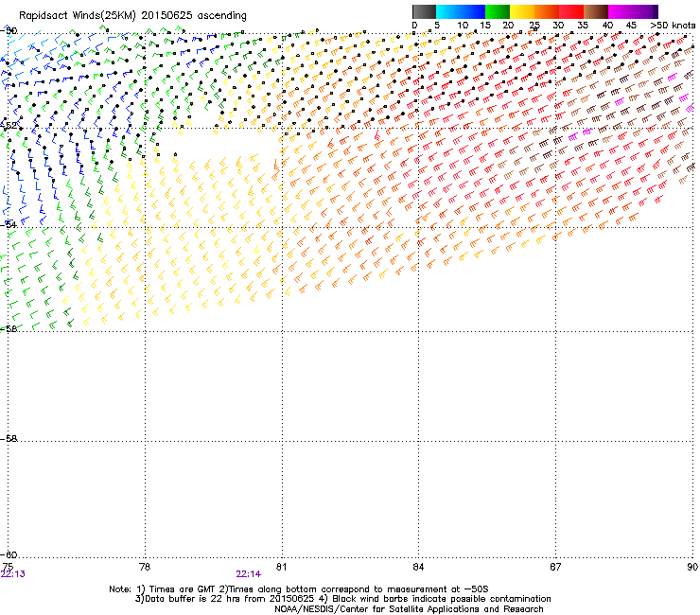Click the '10' label under the color scale
This screenshot has height=615, width=700.
[x=463, y=26]
